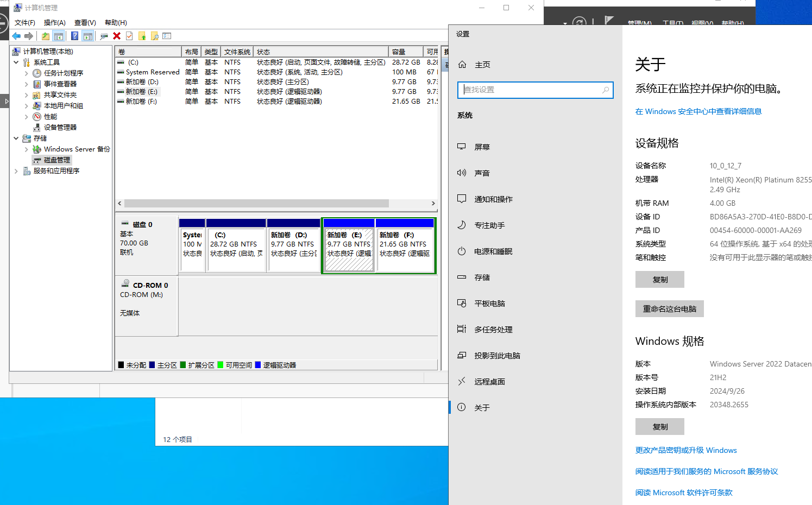Click the 重命名这台电脑 button

[x=670, y=309]
